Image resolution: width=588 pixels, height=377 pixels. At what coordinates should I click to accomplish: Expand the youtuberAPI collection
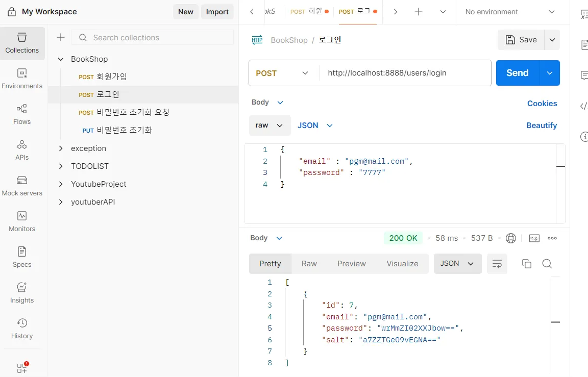[61, 202]
